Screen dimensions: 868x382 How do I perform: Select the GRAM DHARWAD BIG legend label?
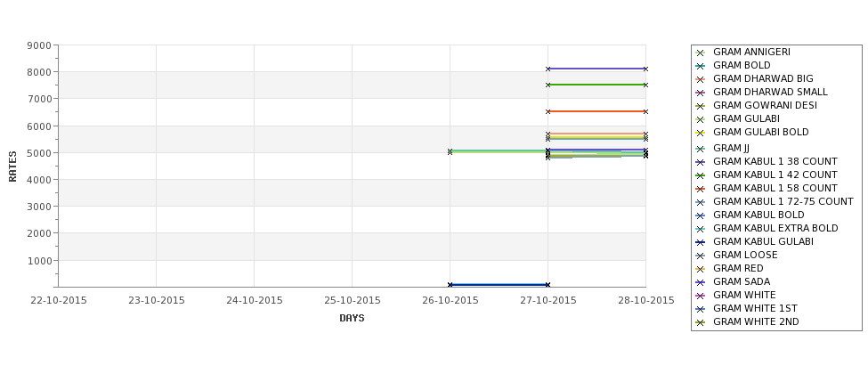[763, 78]
